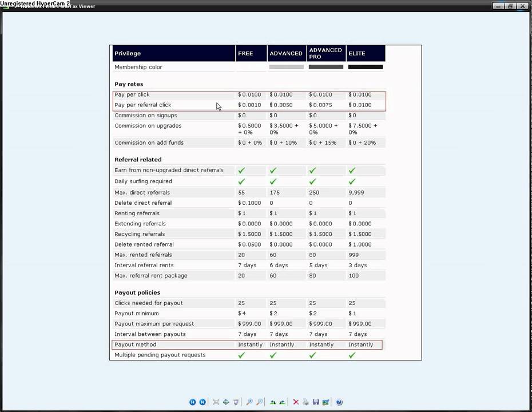Click the Max. direct referrals label

point(142,192)
